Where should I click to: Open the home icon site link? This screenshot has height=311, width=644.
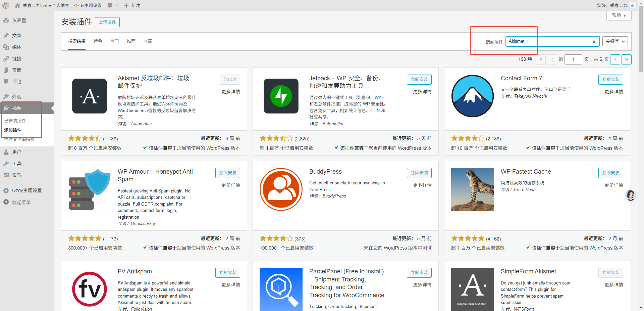(x=17, y=5)
